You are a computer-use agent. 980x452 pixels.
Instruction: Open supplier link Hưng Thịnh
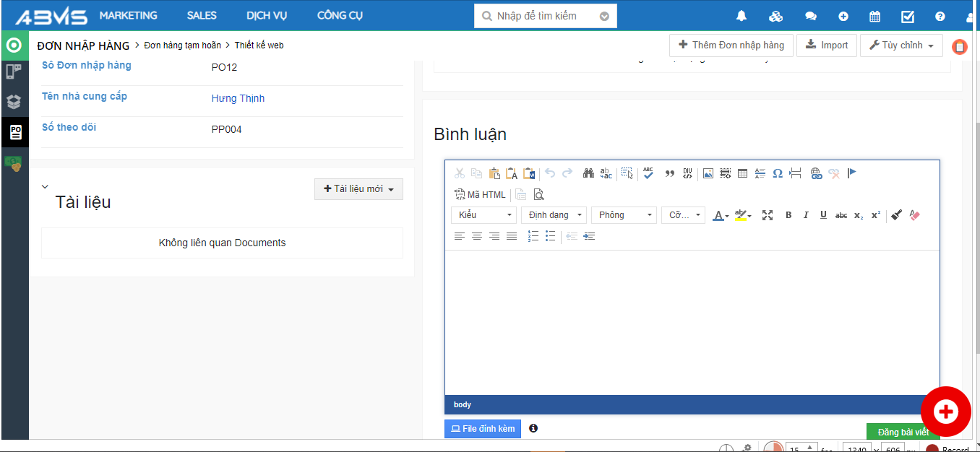[238, 99]
